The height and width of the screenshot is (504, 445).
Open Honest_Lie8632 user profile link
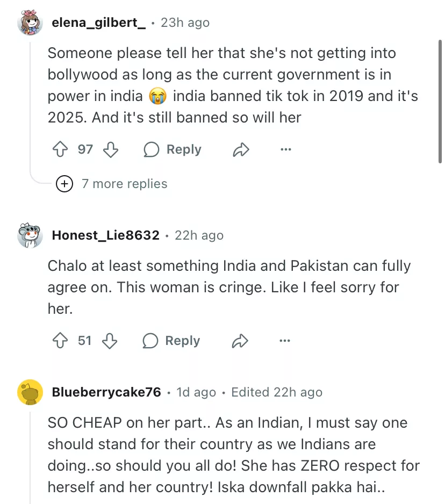pos(105,235)
